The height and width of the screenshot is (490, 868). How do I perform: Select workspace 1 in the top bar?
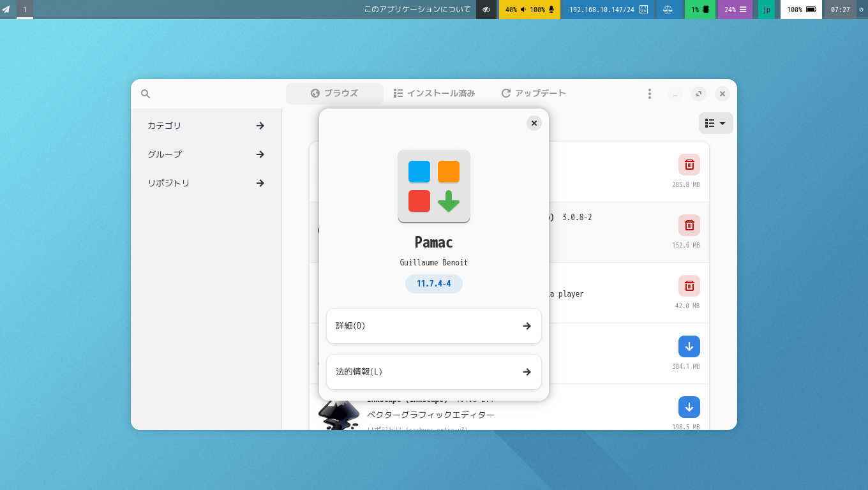click(25, 10)
